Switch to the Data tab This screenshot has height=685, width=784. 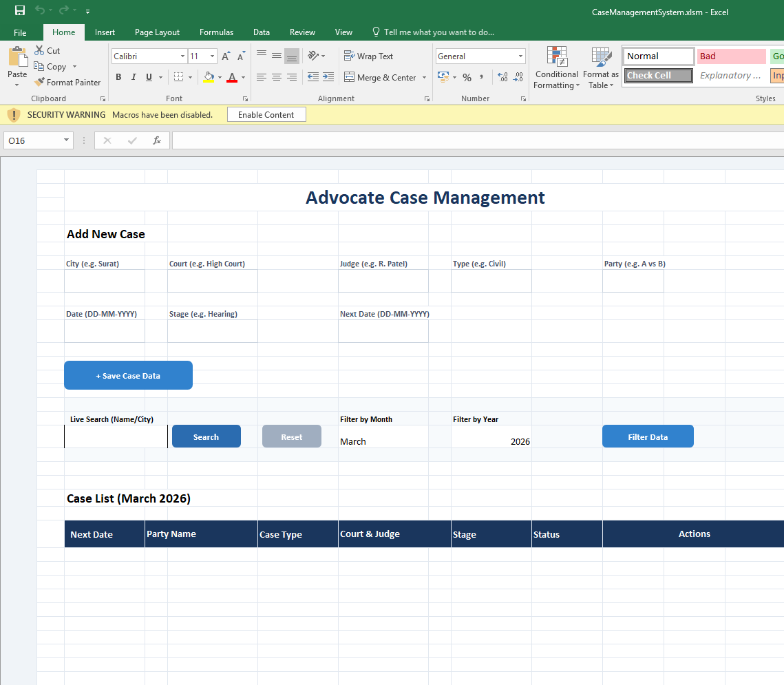tap(262, 32)
